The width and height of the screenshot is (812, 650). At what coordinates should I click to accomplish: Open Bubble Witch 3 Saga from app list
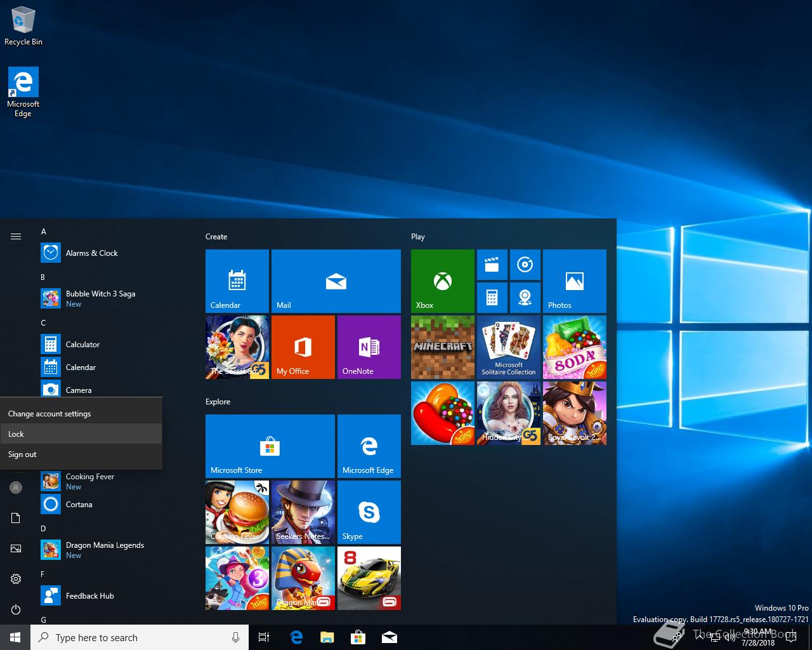tap(113, 298)
